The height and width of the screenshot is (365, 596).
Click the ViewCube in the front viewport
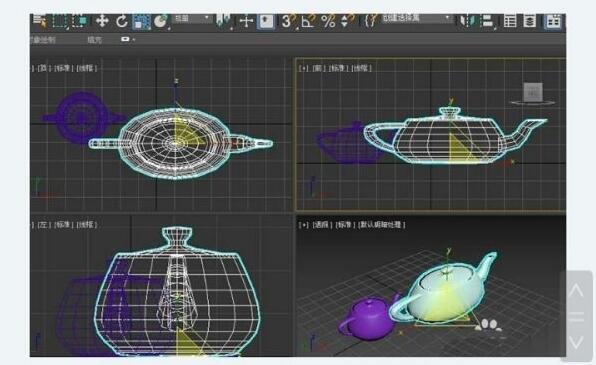[x=533, y=93]
